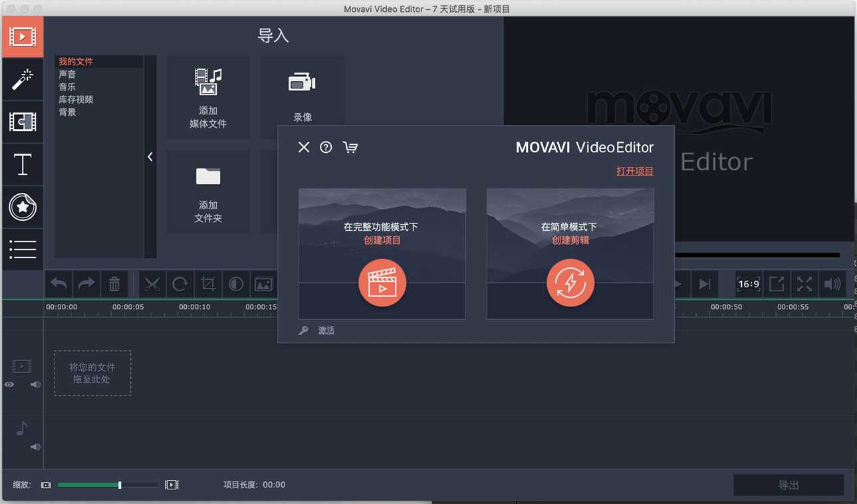
Task: Click the Delete trash can icon
Action: point(114,285)
